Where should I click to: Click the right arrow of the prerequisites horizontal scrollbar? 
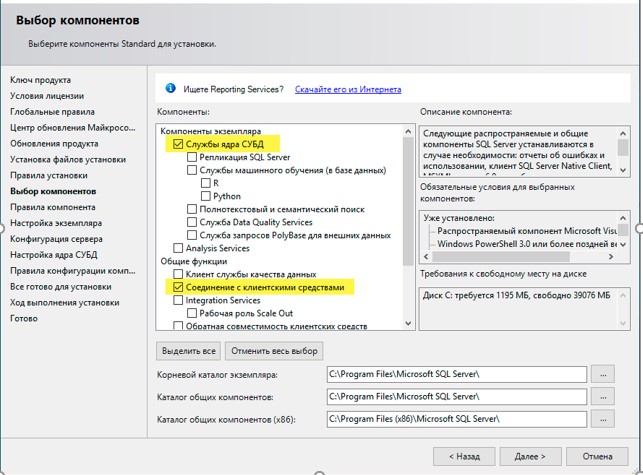point(611,257)
